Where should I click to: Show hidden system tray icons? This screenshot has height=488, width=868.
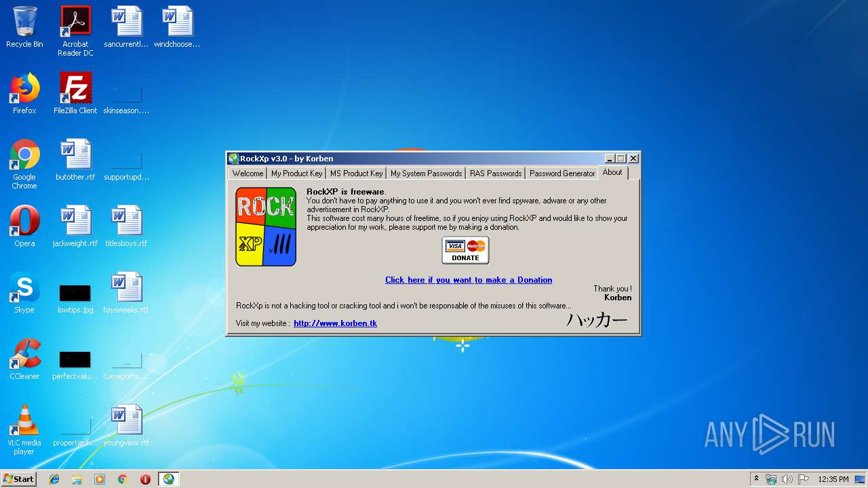click(x=756, y=479)
